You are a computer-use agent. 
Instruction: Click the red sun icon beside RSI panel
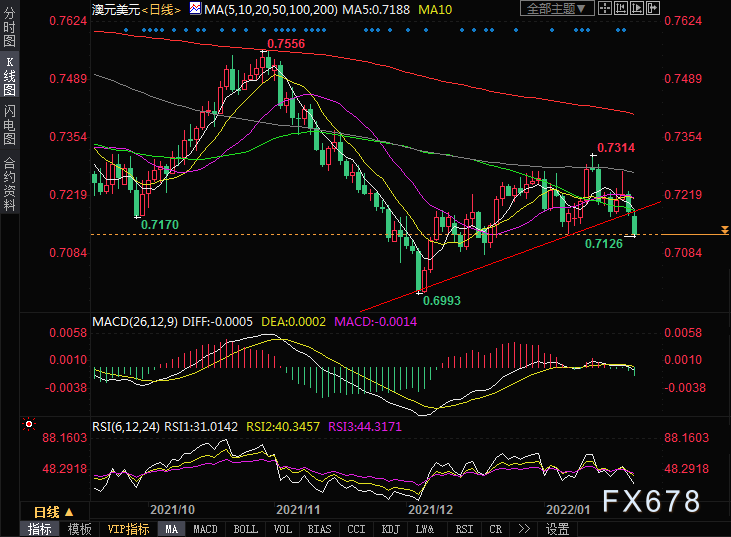(x=29, y=424)
